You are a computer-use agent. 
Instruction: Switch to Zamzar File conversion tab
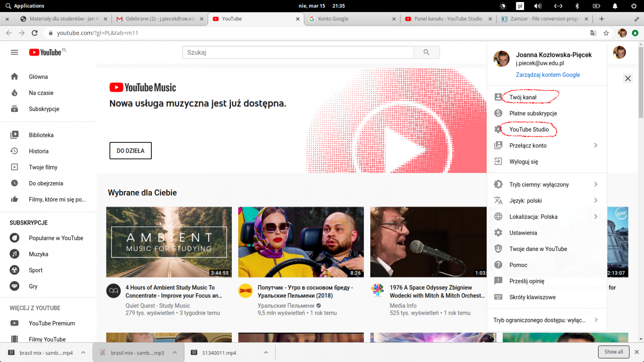tap(545, 19)
